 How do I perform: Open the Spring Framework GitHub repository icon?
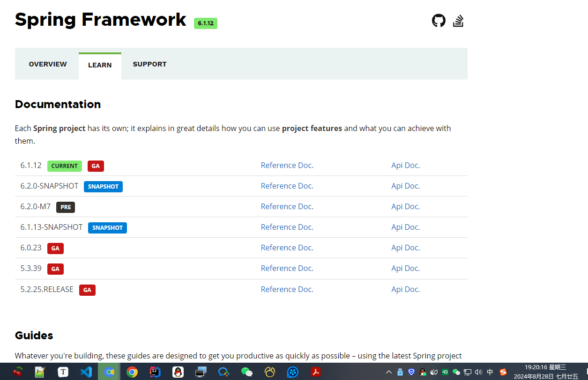(439, 21)
